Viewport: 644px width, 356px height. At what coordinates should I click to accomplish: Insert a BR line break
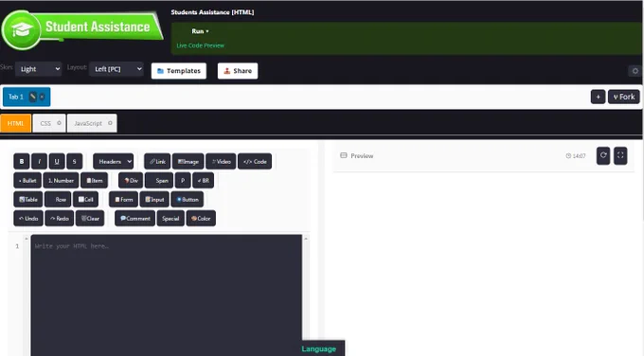pyautogui.click(x=204, y=180)
